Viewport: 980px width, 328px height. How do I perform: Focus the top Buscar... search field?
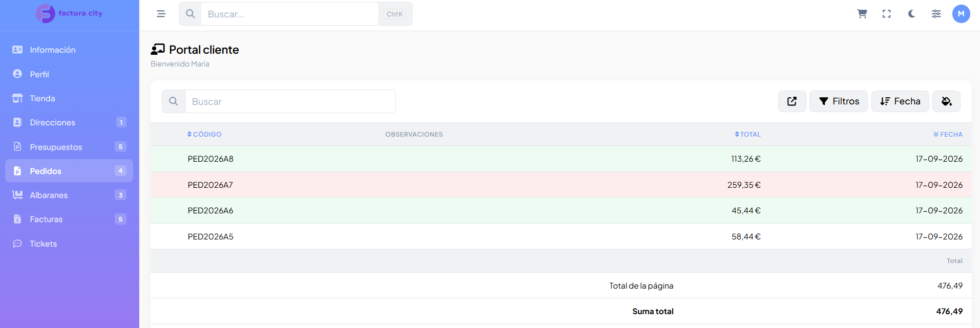point(290,14)
